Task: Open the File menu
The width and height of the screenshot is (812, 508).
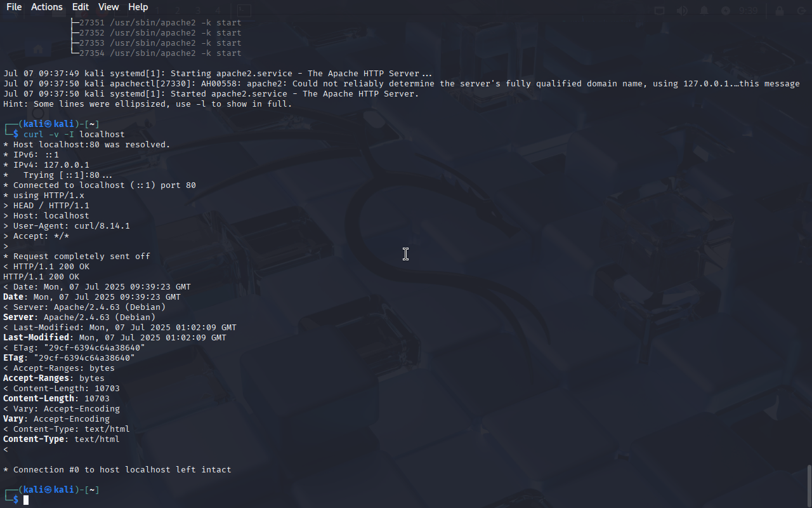Action: (x=13, y=7)
